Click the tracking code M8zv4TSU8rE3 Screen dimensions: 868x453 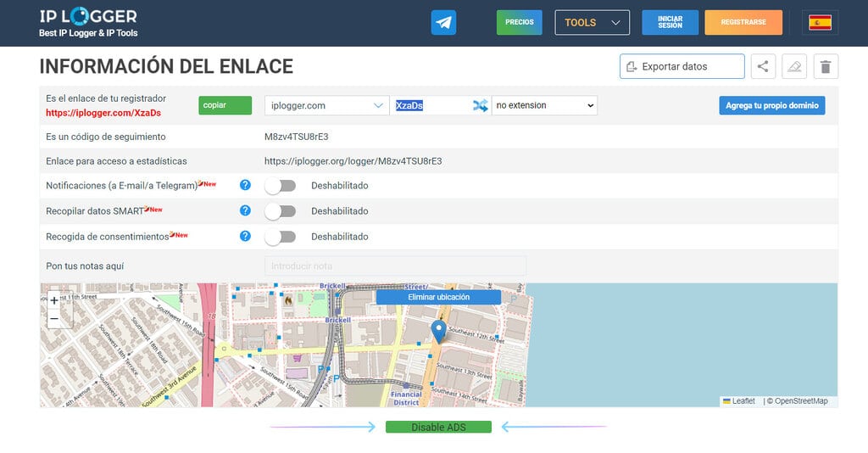[296, 137]
